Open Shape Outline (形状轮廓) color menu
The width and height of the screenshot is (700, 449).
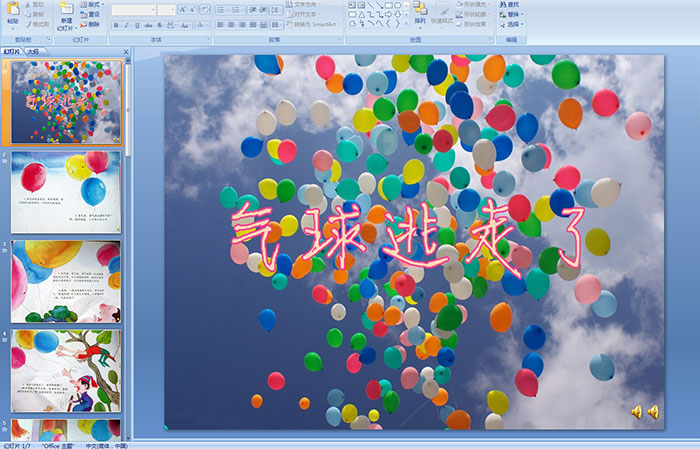[x=474, y=14]
